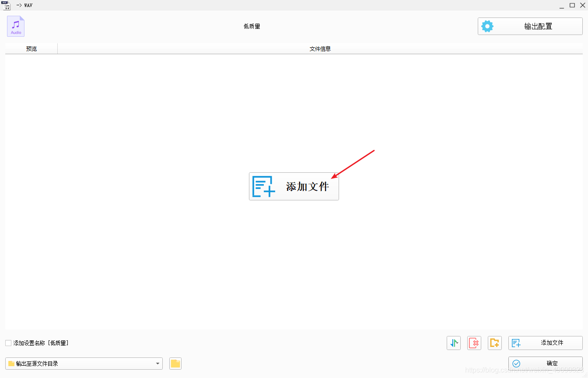
Task: Click the bottom-right 添加文件 button
Action: [545, 343]
